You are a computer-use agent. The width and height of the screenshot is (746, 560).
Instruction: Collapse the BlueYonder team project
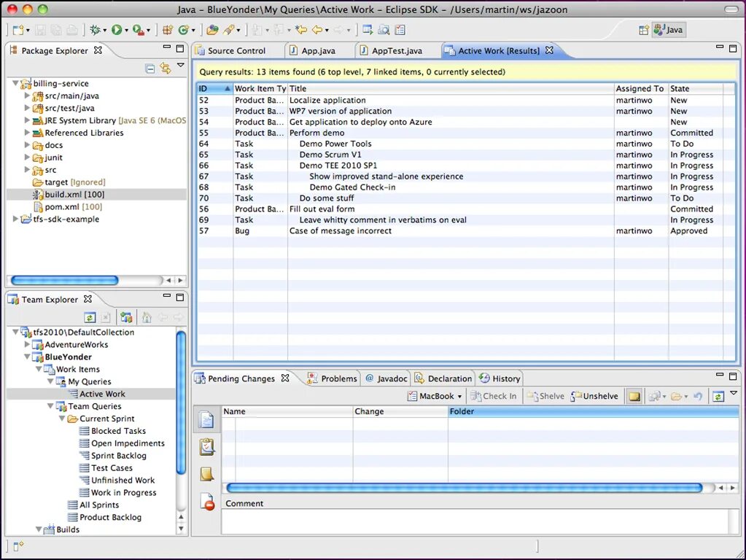[x=27, y=357]
